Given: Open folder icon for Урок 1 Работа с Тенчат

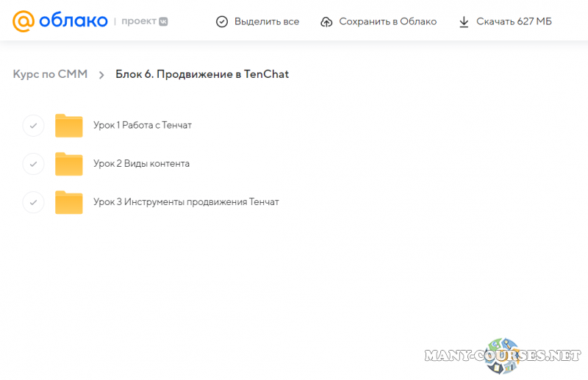Looking at the screenshot, I should [69, 126].
